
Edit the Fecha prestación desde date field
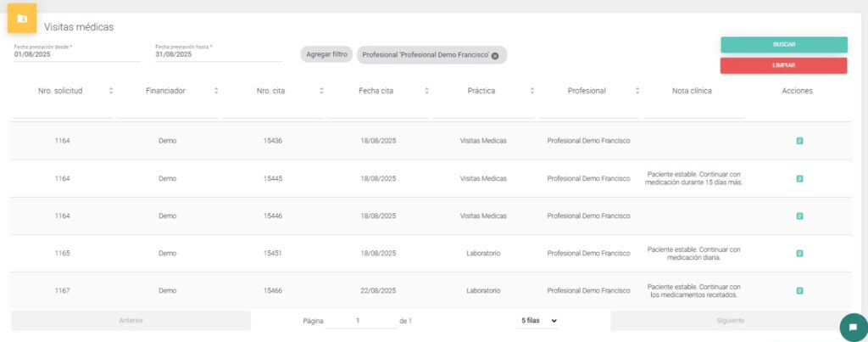pyautogui.click(x=76, y=54)
